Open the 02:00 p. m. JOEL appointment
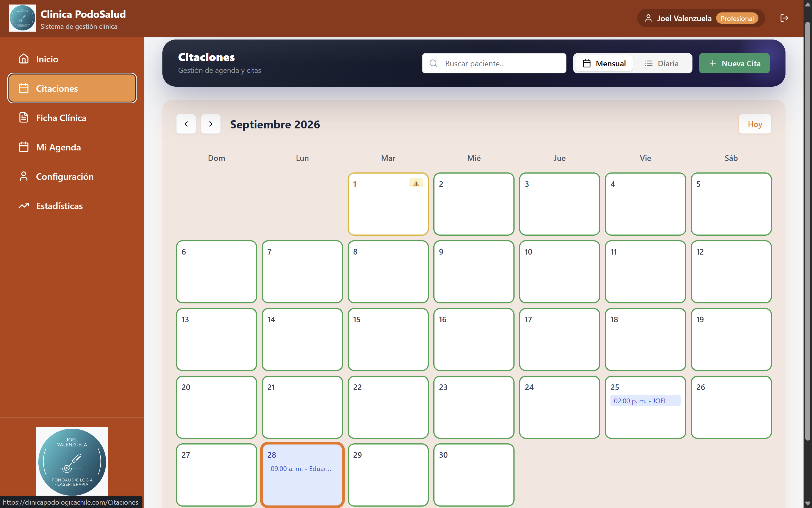Viewport: 812px width, 508px height. pyautogui.click(x=645, y=400)
